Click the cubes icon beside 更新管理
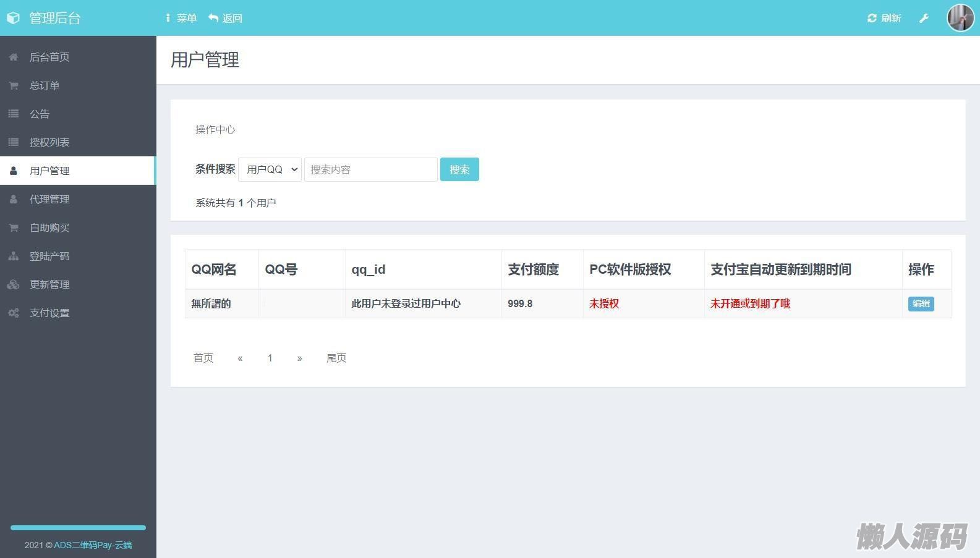The height and width of the screenshot is (558, 980). click(13, 284)
